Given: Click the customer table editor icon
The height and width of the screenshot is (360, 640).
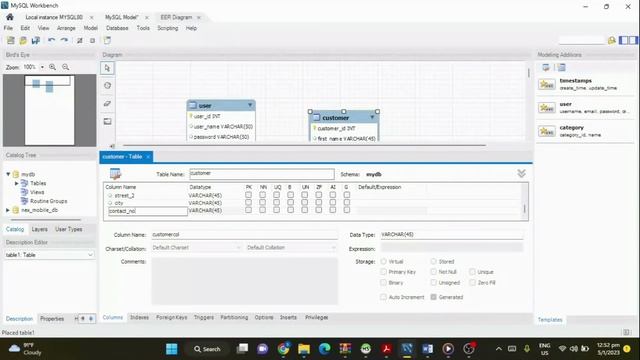Looking at the screenshot, I should point(116,174).
